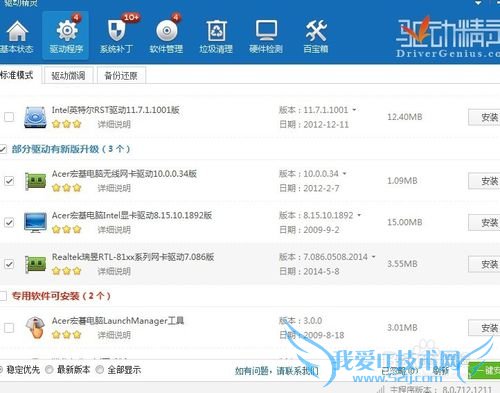Switch to the 备份还原 tab
This screenshot has width=500, height=393.
click(121, 76)
